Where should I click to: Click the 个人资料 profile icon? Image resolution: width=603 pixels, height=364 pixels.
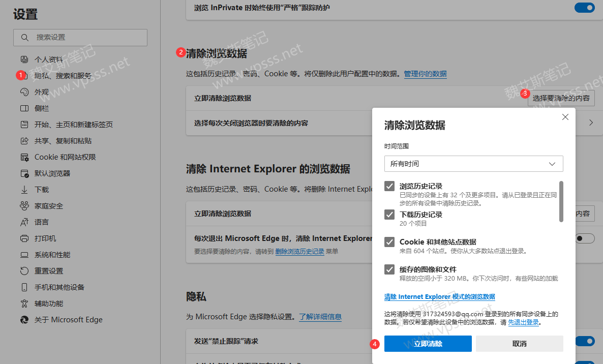click(24, 59)
